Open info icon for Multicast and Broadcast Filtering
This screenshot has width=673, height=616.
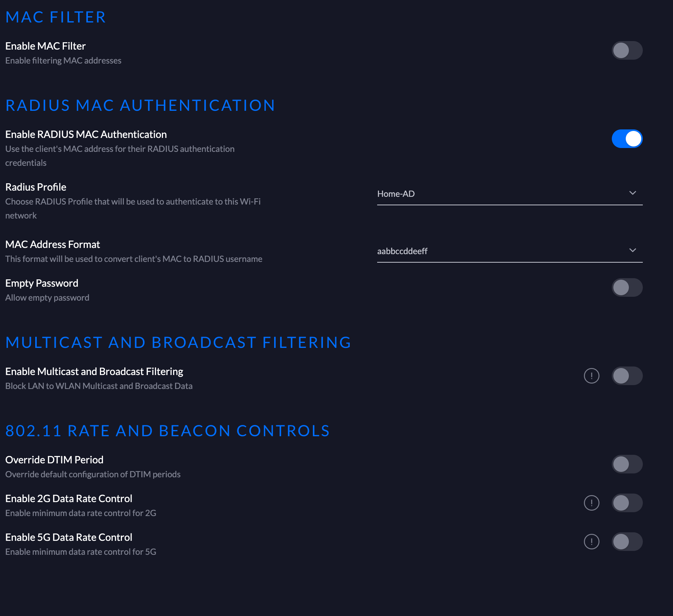pyautogui.click(x=591, y=376)
